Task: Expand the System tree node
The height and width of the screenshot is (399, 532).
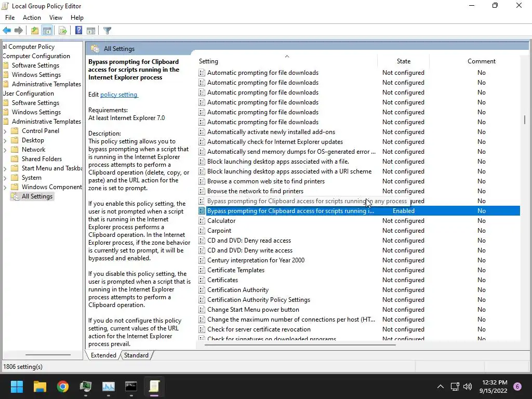Action: (x=5, y=178)
